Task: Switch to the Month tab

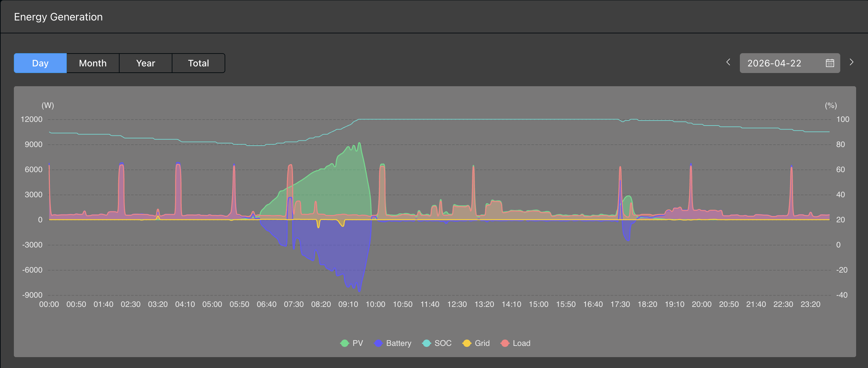Action: (x=93, y=63)
